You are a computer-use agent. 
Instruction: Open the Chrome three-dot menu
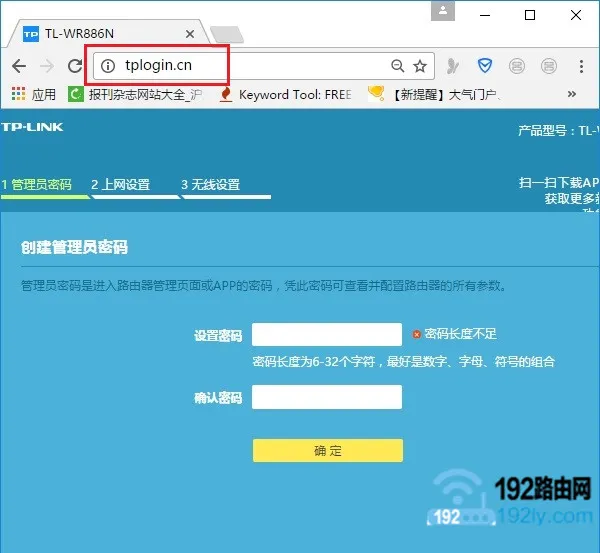(581, 66)
